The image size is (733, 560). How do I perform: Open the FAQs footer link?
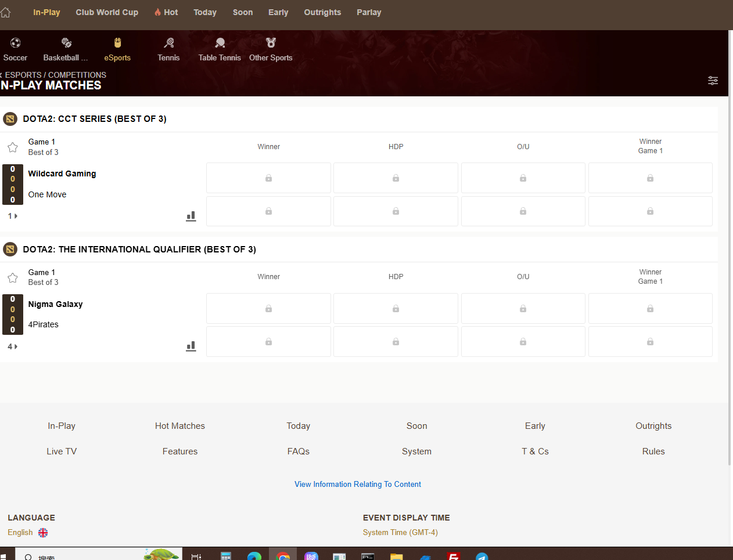pyautogui.click(x=299, y=451)
